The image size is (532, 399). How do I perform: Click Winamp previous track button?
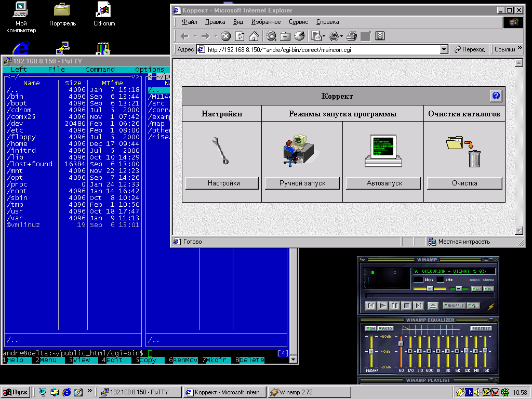click(371, 305)
